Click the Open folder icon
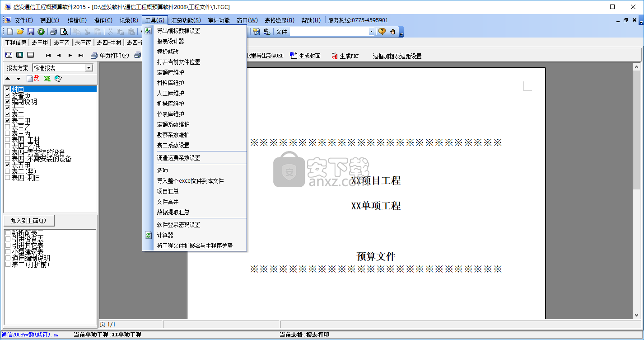 (20, 32)
